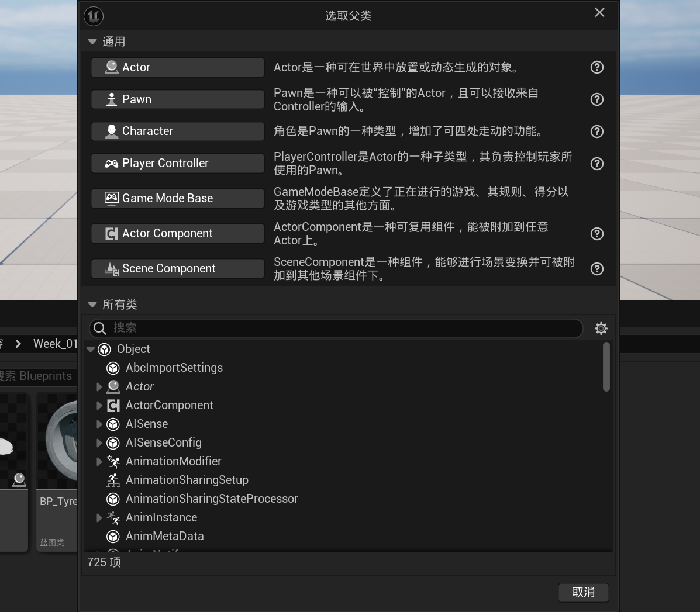Select AbcImportSettings in the class tree

click(174, 368)
